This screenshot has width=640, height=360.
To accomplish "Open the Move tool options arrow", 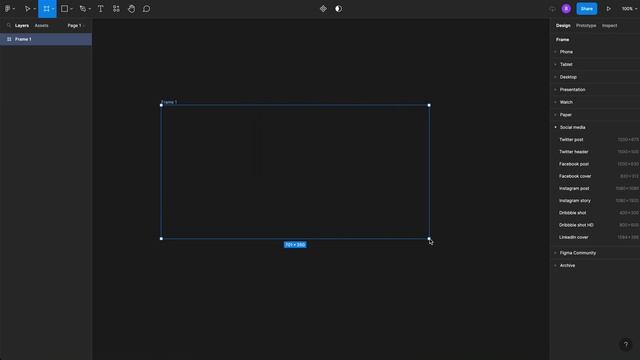I will [34, 9].
